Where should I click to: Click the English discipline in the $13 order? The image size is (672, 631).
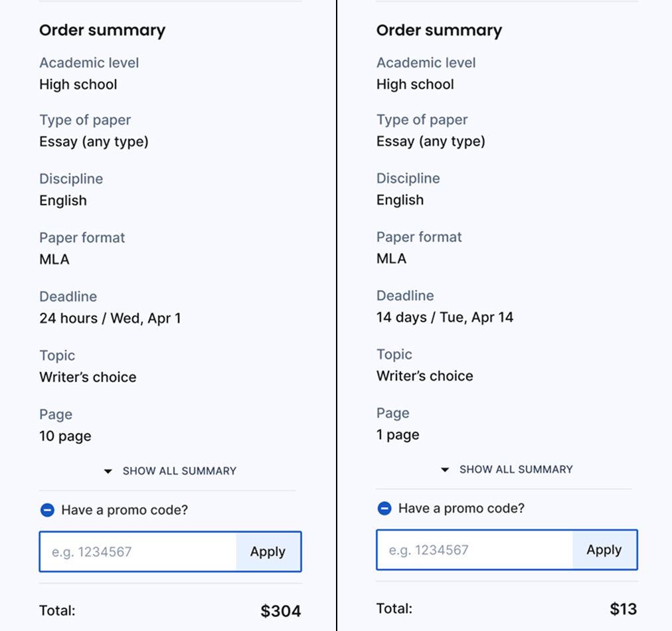click(400, 200)
